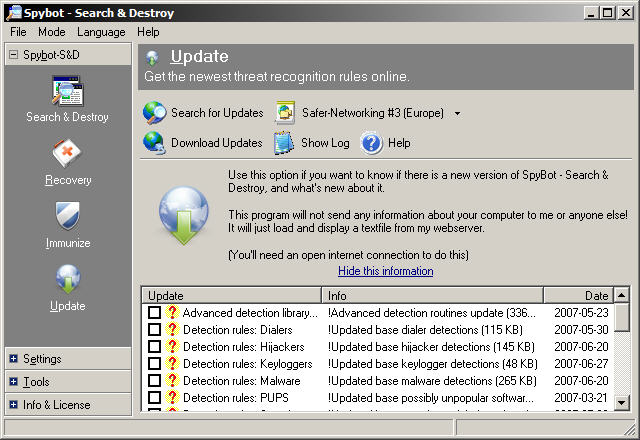This screenshot has width=640, height=440.
Task: Sort list by Date column header
Action: pos(578,295)
